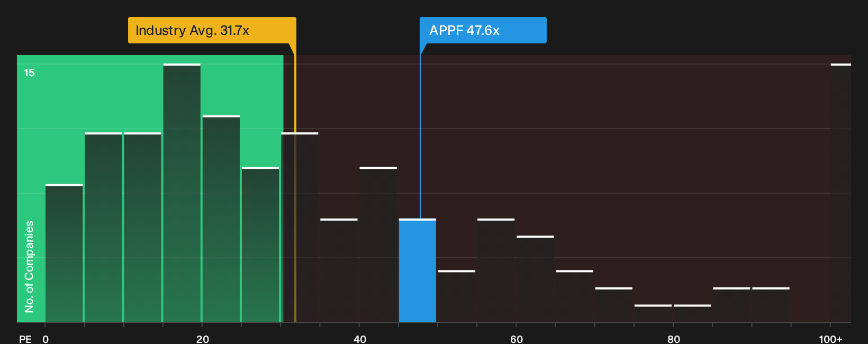The height and width of the screenshot is (344, 868).
Task: Click the axis label 80
Action: (x=674, y=339)
